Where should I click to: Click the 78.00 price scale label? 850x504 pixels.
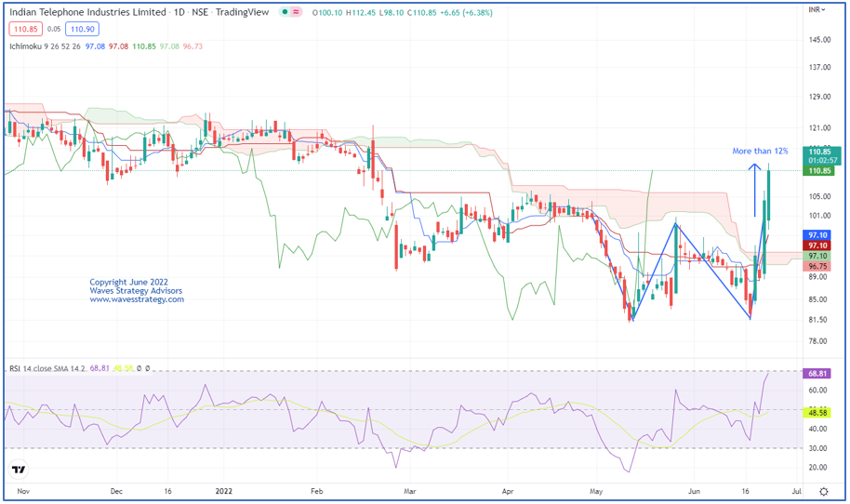pos(818,341)
